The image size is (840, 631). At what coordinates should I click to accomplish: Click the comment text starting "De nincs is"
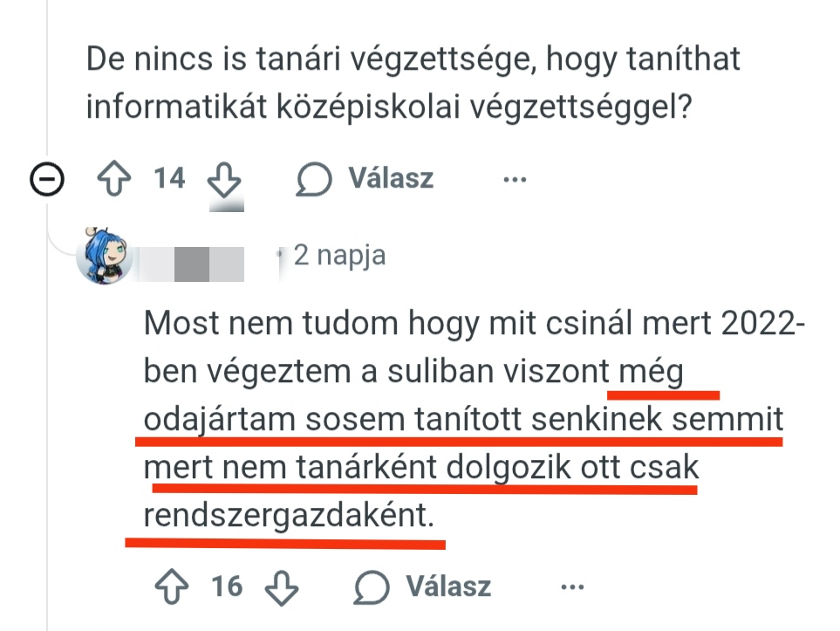click(413, 83)
